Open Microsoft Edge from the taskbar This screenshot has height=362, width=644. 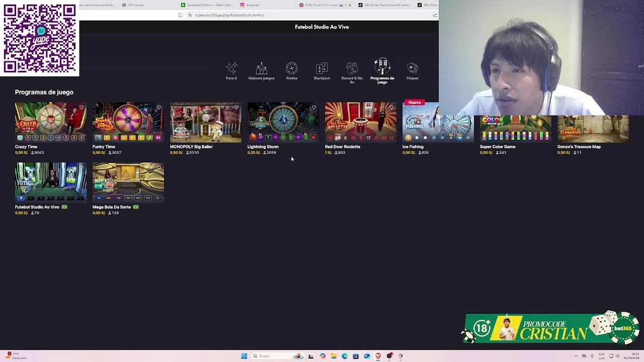point(345,356)
